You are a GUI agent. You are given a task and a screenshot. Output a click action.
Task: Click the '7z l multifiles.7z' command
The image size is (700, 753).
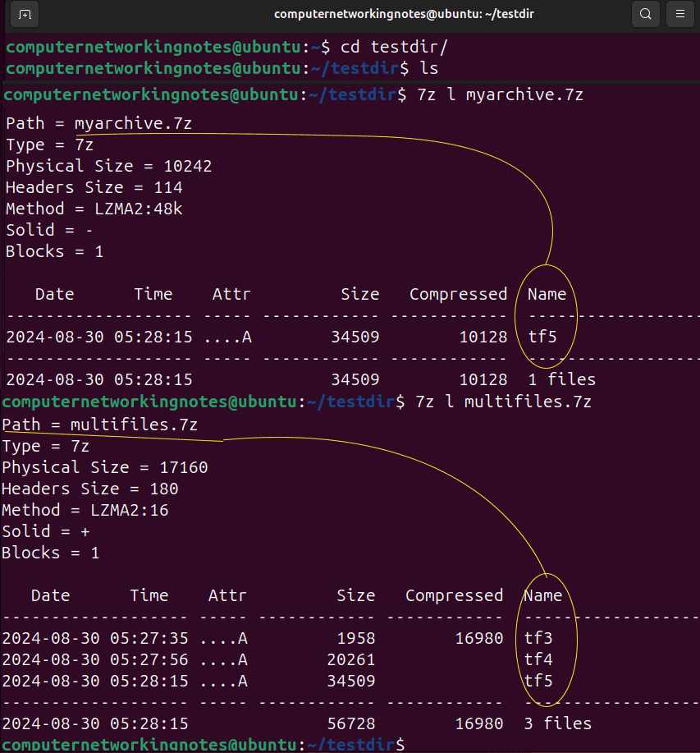pyautogui.click(x=503, y=402)
